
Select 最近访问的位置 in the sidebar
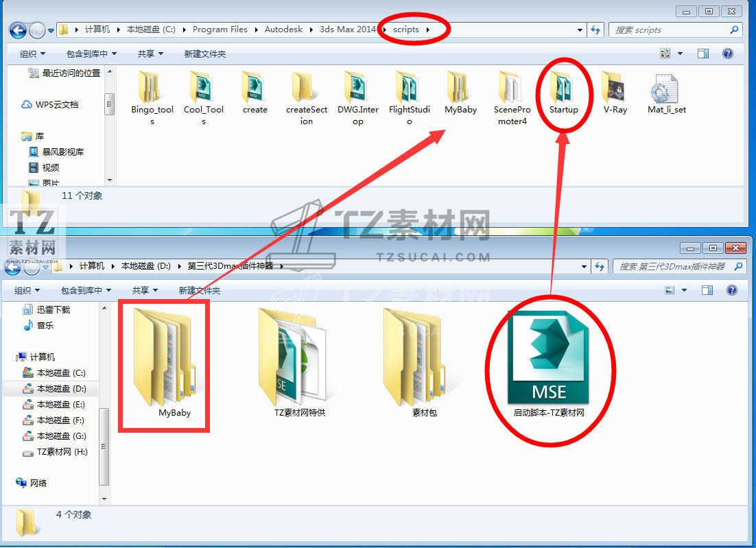[64, 73]
